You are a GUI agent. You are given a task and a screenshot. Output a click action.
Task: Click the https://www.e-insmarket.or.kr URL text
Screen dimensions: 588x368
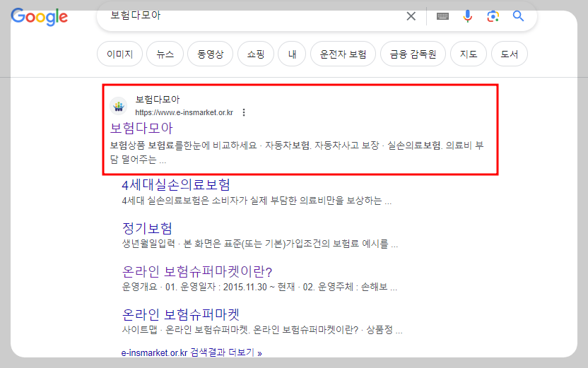pyautogui.click(x=184, y=112)
